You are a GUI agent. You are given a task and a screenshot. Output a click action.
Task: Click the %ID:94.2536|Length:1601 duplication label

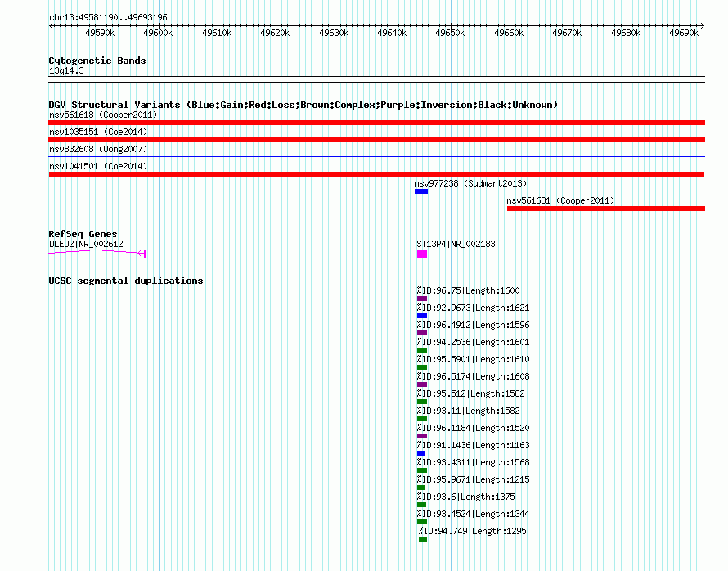pyautogui.click(x=473, y=342)
